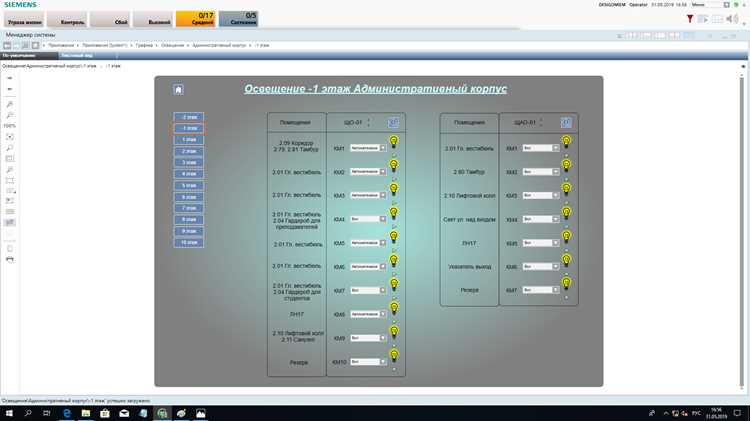This screenshot has width=750, height=421.
Task: Open the Сбой alarm category
Action: point(110,19)
